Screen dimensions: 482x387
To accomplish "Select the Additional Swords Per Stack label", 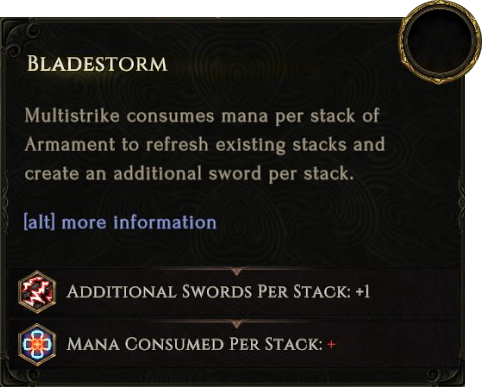I will pyautogui.click(x=209, y=292).
